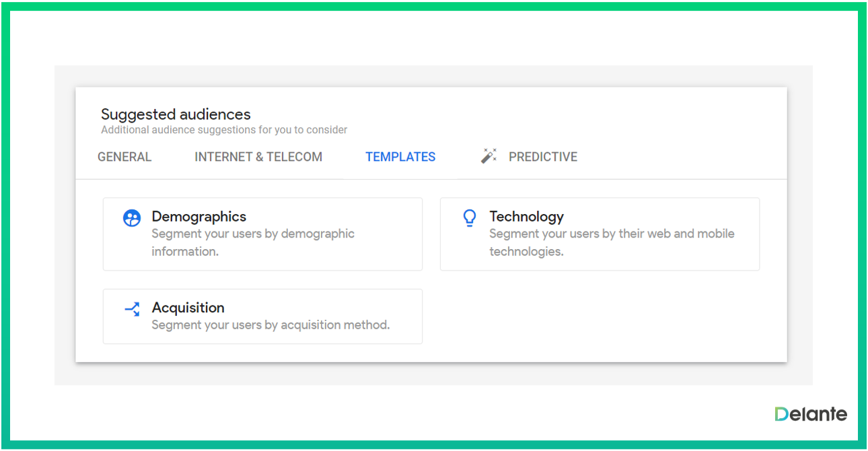
Task: Open the Internet & Telecom tab
Action: coord(258,157)
